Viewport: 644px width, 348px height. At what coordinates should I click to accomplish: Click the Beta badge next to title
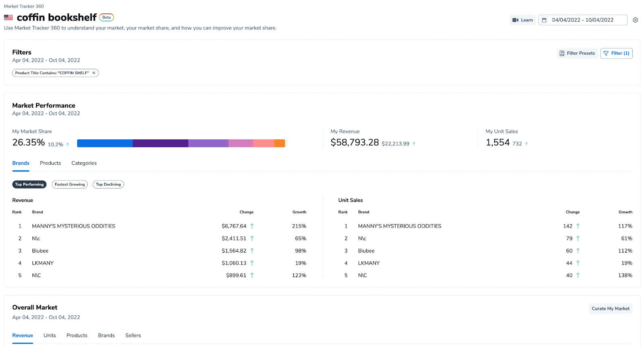pyautogui.click(x=106, y=17)
